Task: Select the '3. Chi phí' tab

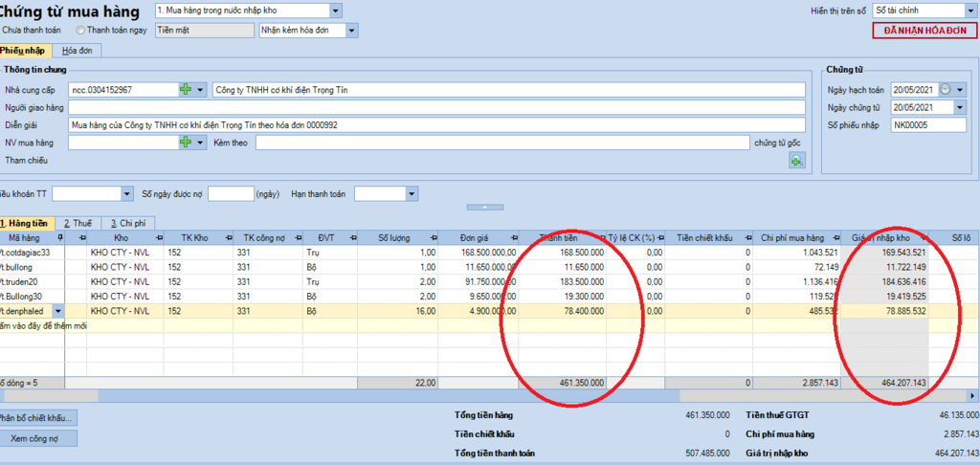Action: pos(127,223)
